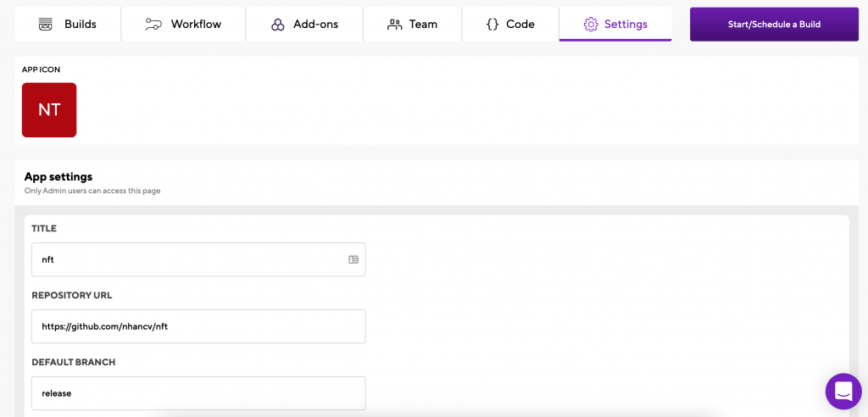Click the Default Branch field with release
868x417 pixels.
click(x=198, y=393)
